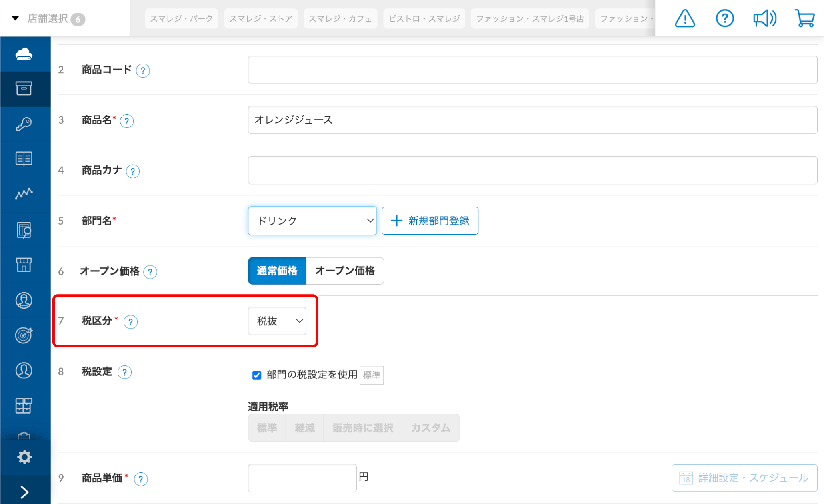The image size is (824, 504).
Task: Select the ビストロ・スマレジ store tab
Action: (x=424, y=18)
